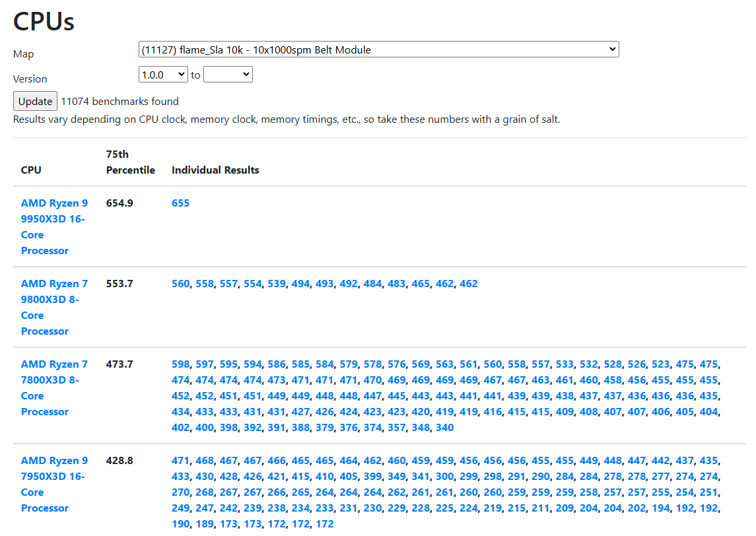Click the 75th Percentile column header
This screenshot has height=536, width=756.
[x=131, y=162]
